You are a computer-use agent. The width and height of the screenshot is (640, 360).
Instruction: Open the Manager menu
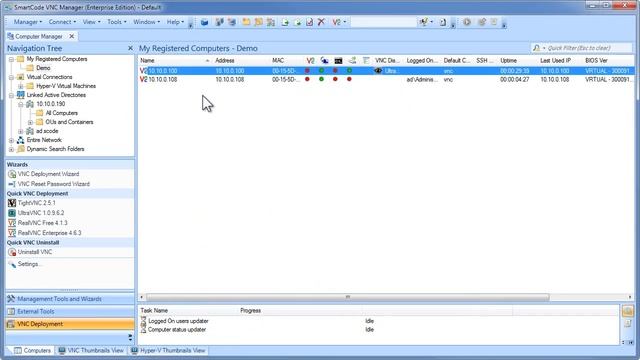27,22
